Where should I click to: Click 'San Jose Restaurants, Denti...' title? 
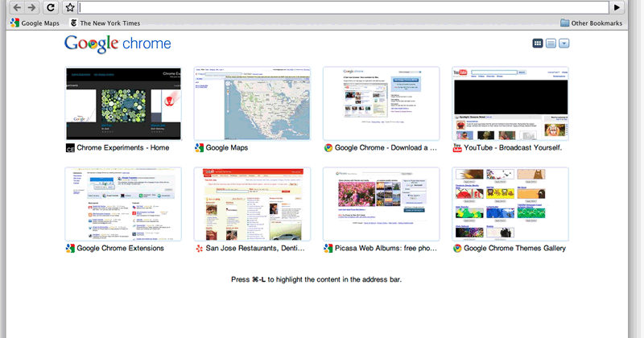[255, 248]
